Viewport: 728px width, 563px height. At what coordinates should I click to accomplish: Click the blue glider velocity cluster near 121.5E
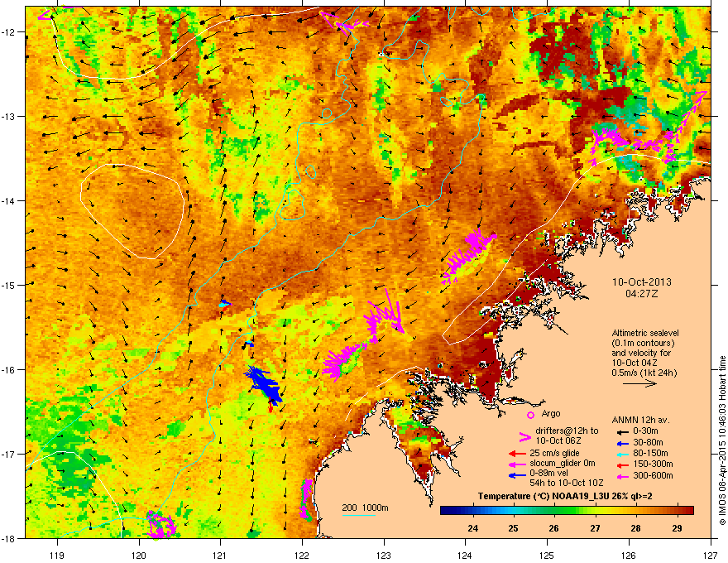(265, 385)
